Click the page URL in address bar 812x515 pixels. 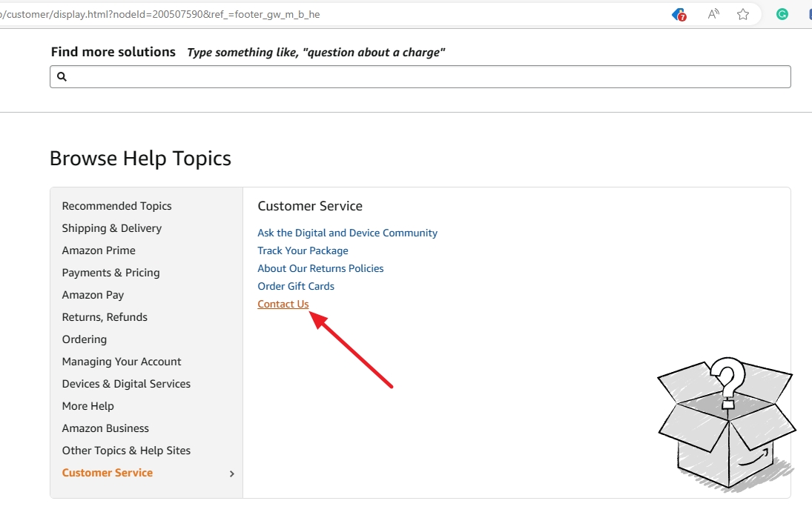tap(160, 15)
